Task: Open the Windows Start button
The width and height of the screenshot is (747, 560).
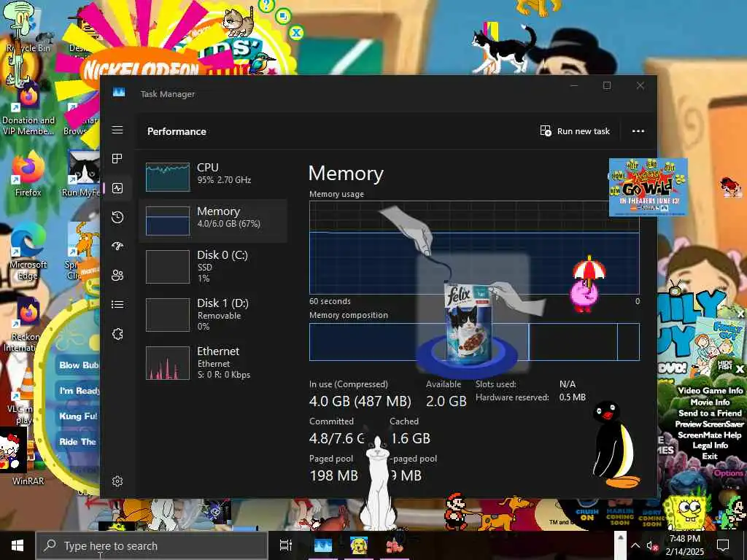Action: pyautogui.click(x=18, y=545)
